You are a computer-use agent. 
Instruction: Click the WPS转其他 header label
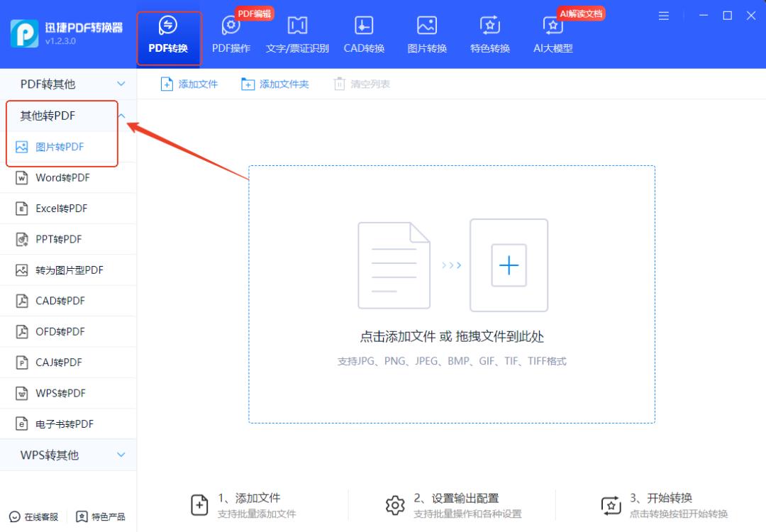50,455
